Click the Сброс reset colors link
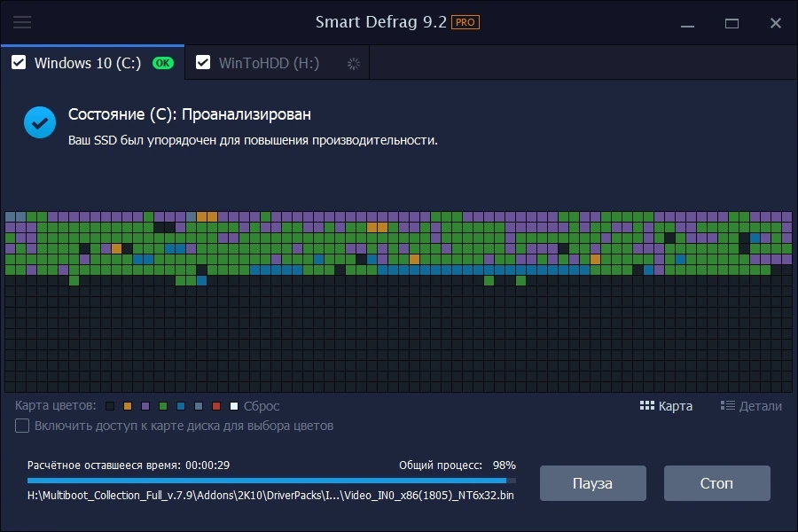798x532 pixels. coord(261,406)
